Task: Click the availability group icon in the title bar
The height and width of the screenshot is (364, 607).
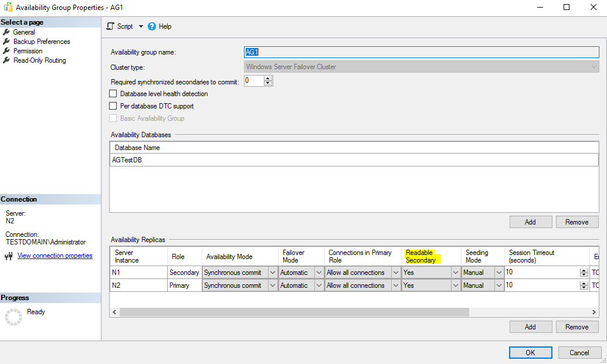Action: pyautogui.click(x=7, y=7)
